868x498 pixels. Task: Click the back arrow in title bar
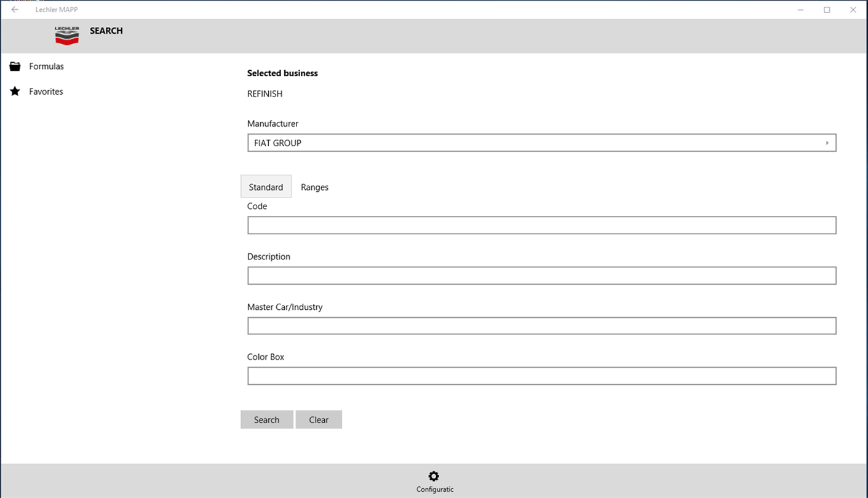[x=15, y=10]
